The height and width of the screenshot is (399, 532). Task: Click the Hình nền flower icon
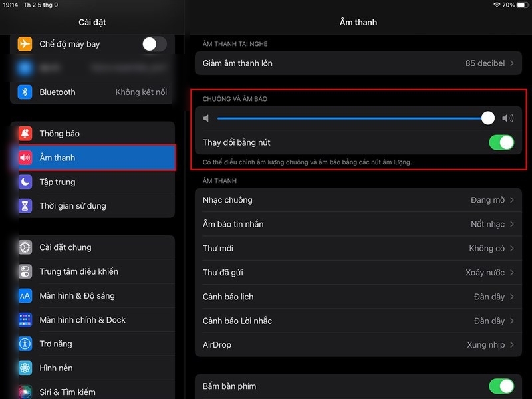[x=25, y=368]
